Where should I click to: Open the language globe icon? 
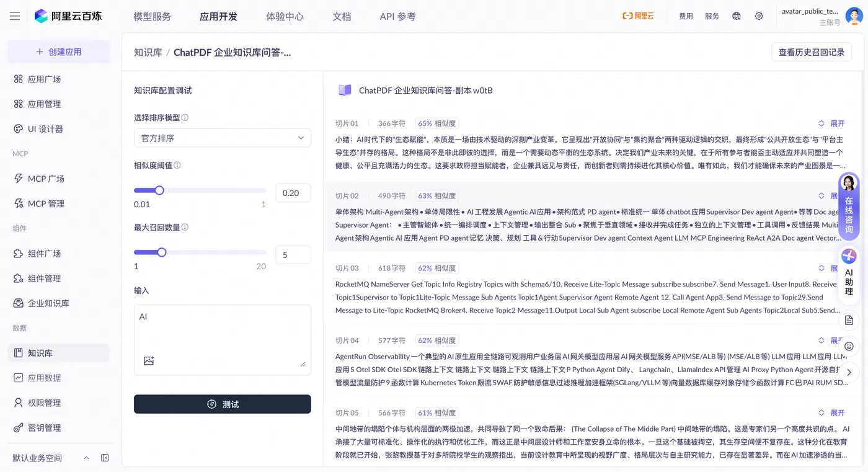coord(737,16)
